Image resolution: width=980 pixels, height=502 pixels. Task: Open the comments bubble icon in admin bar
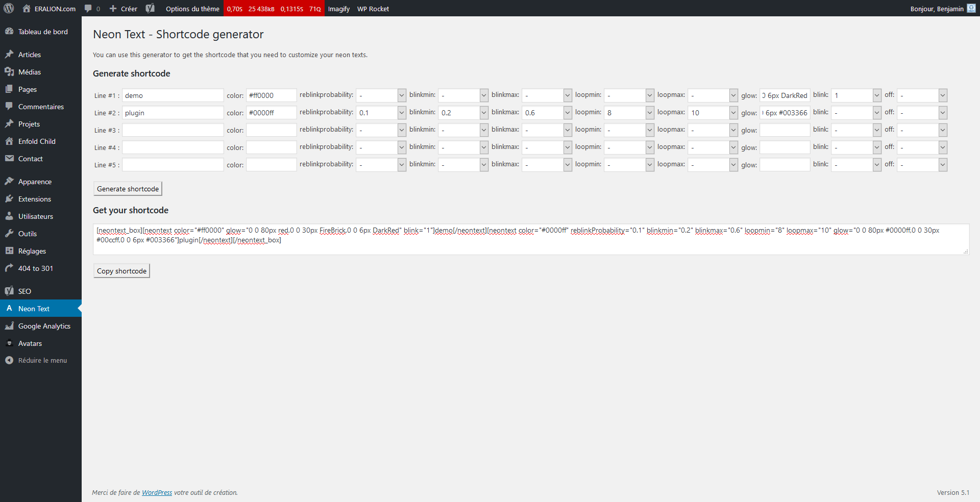(88, 9)
